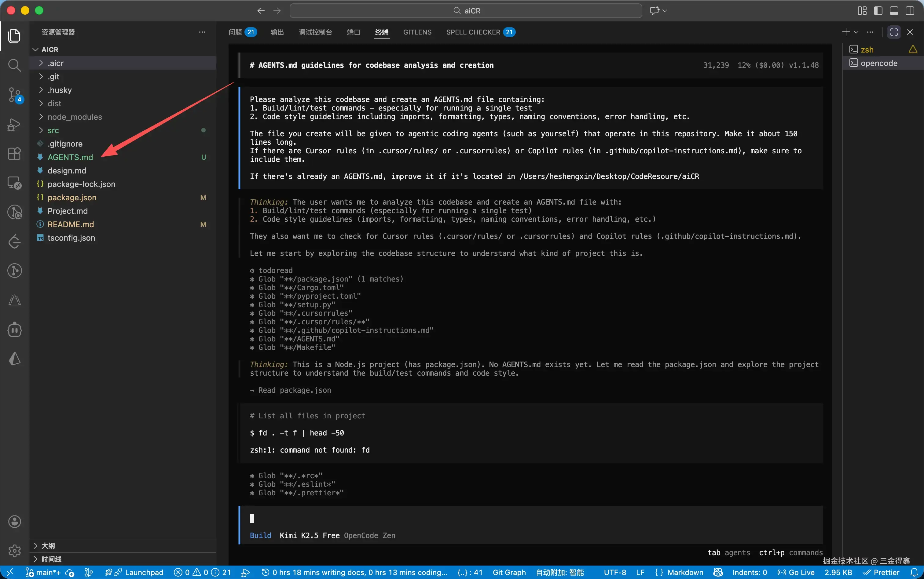Open the Search view in activity bar
This screenshot has width=924, height=579.
tap(14, 65)
